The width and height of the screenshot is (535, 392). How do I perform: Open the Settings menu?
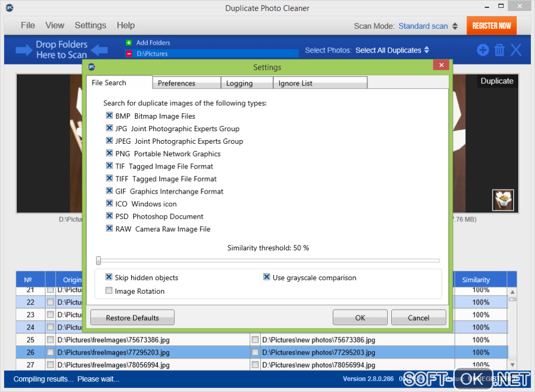[90, 25]
